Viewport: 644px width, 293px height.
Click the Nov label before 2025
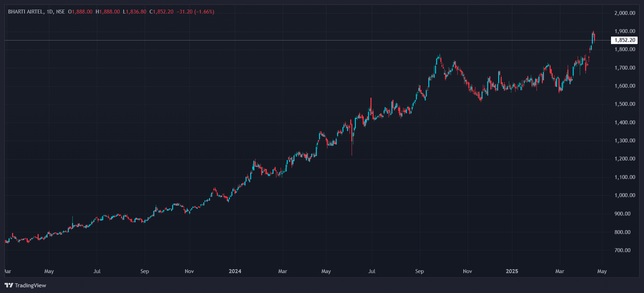(468, 271)
